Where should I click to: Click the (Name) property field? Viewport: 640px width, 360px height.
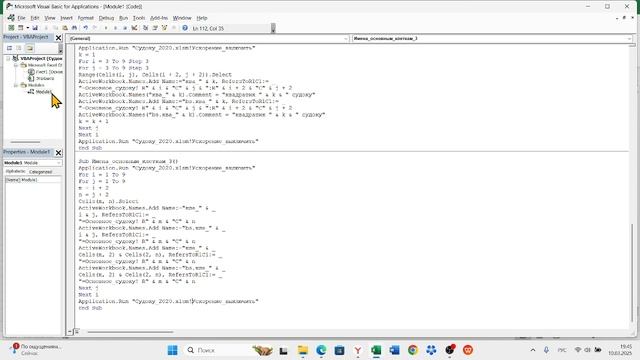[33, 180]
